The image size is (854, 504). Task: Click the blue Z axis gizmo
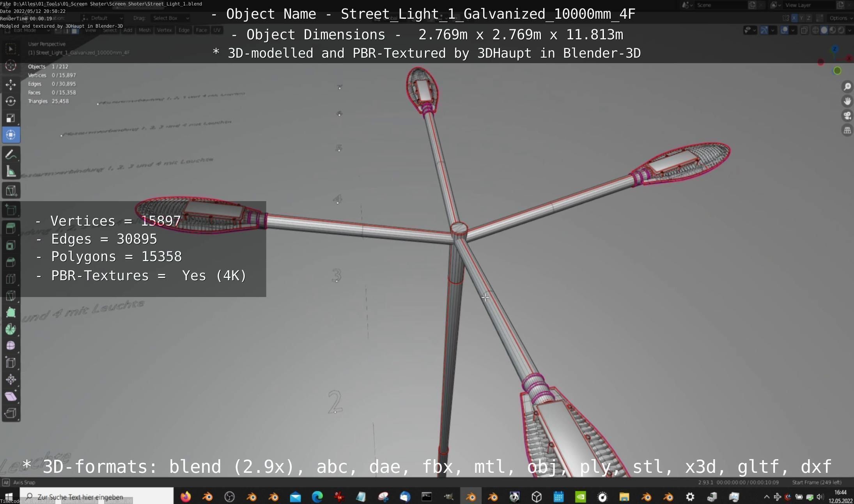(x=835, y=49)
